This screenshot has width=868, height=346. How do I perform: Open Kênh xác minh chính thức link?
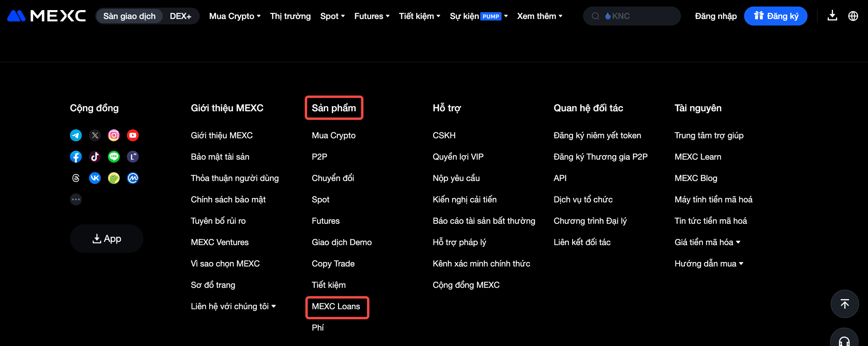coord(481,264)
